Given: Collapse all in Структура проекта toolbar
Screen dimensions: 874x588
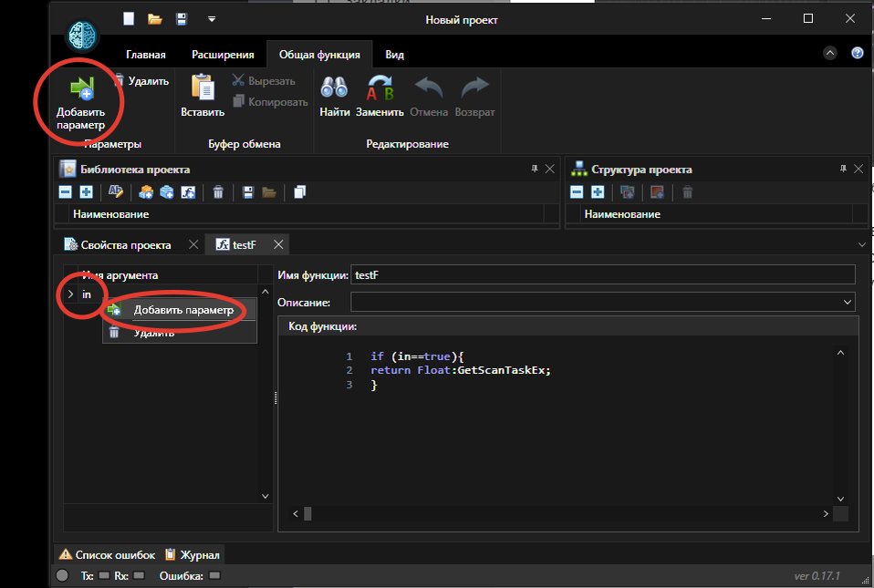Looking at the screenshot, I should coord(577,192).
